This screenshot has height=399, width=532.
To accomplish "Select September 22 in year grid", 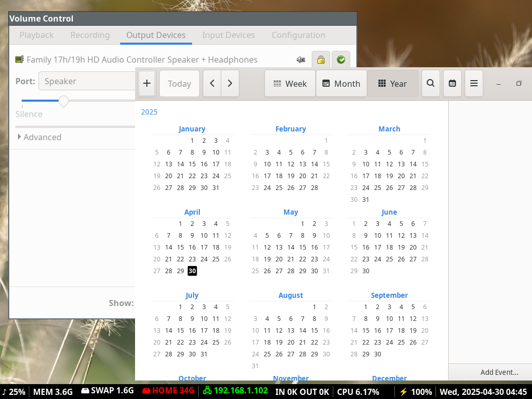I will 366,343.
